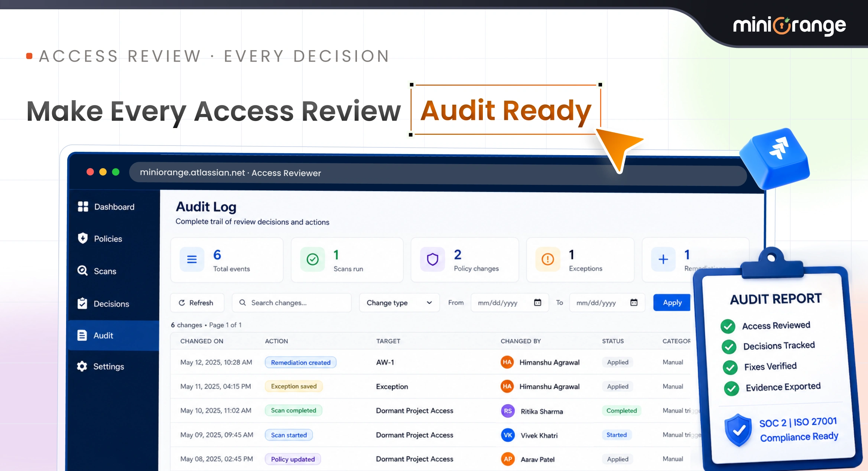Click HA avatar in Exception row
The image size is (868, 471).
coord(507,386)
